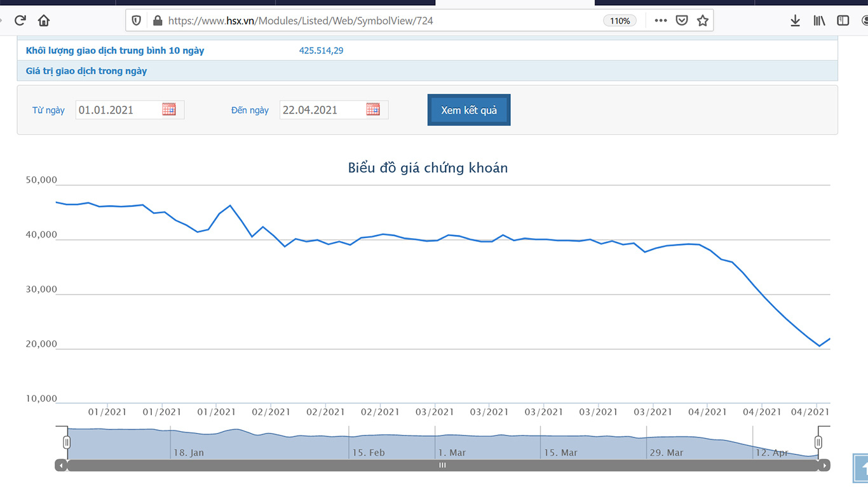The image size is (868, 487).
Task: Open the library bookmarks and history
Action: point(819,20)
